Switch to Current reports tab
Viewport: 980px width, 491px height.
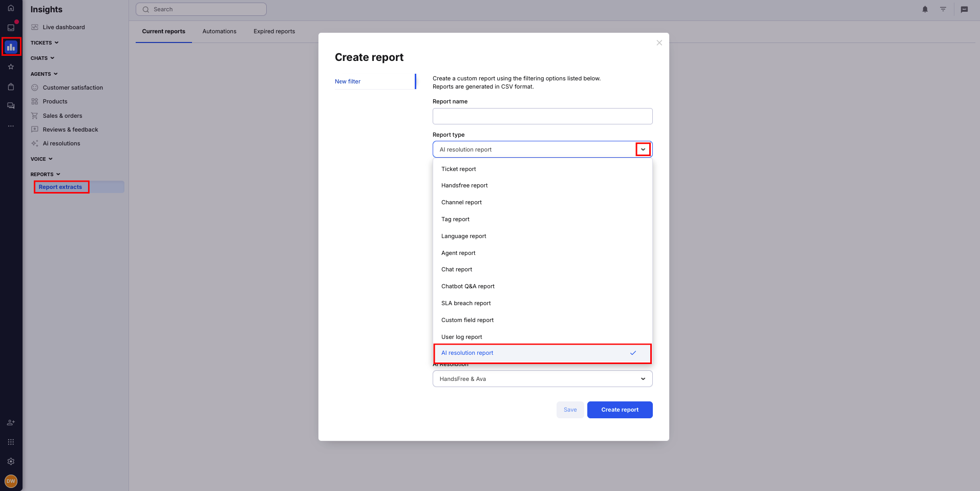point(164,31)
